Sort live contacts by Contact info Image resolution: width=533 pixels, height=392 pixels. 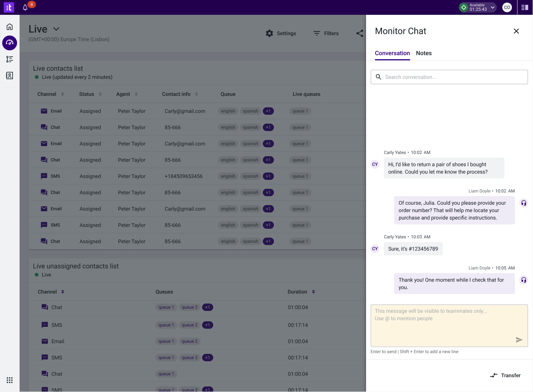(197, 94)
